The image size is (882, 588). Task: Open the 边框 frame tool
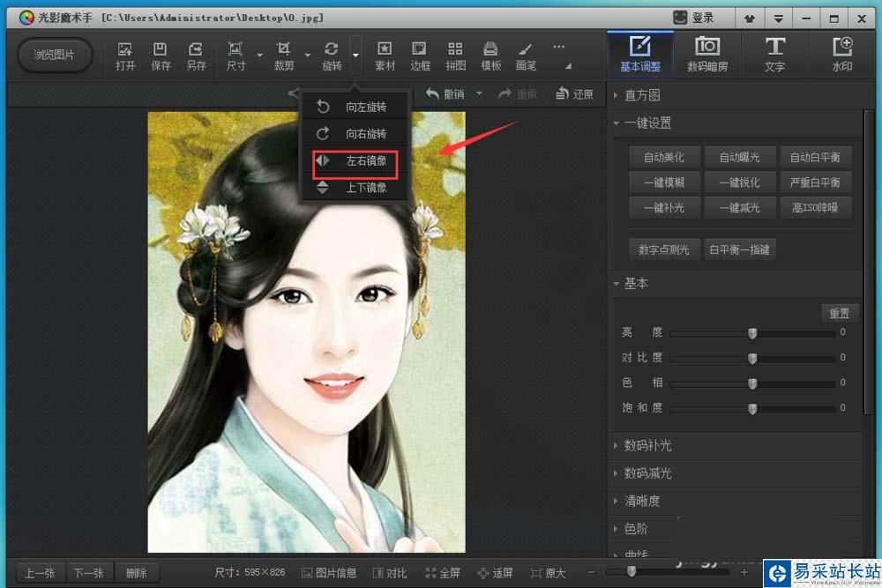[x=420, y=56]
